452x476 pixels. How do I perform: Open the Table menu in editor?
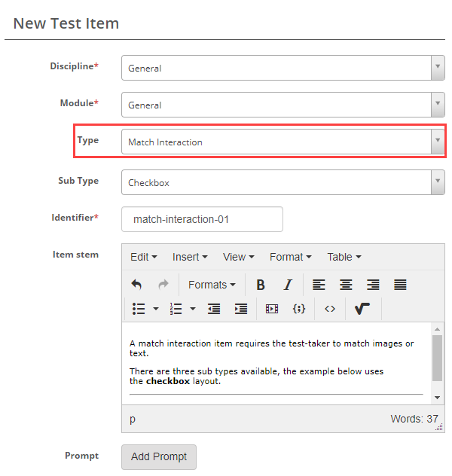pyautogui.click(x=344, y=257)
